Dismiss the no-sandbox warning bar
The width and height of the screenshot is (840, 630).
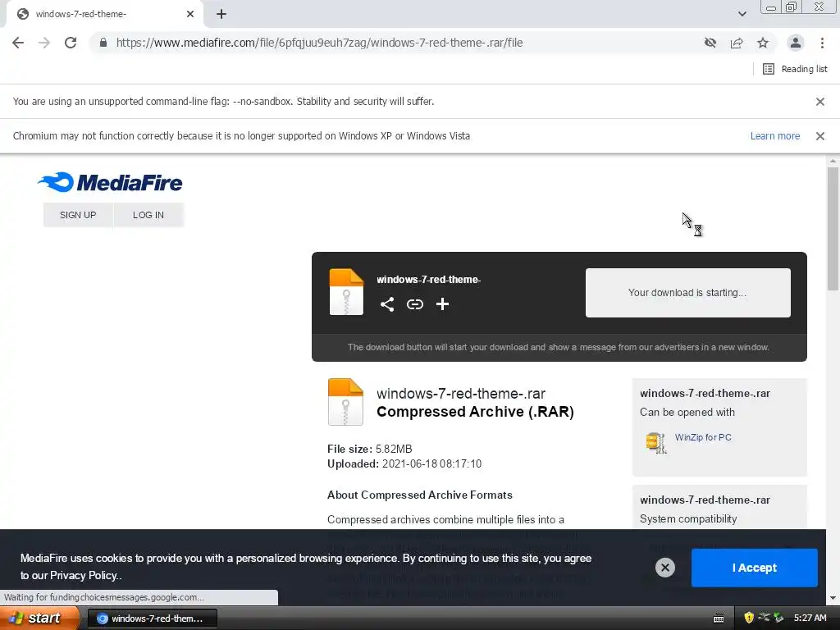(820, 101)
